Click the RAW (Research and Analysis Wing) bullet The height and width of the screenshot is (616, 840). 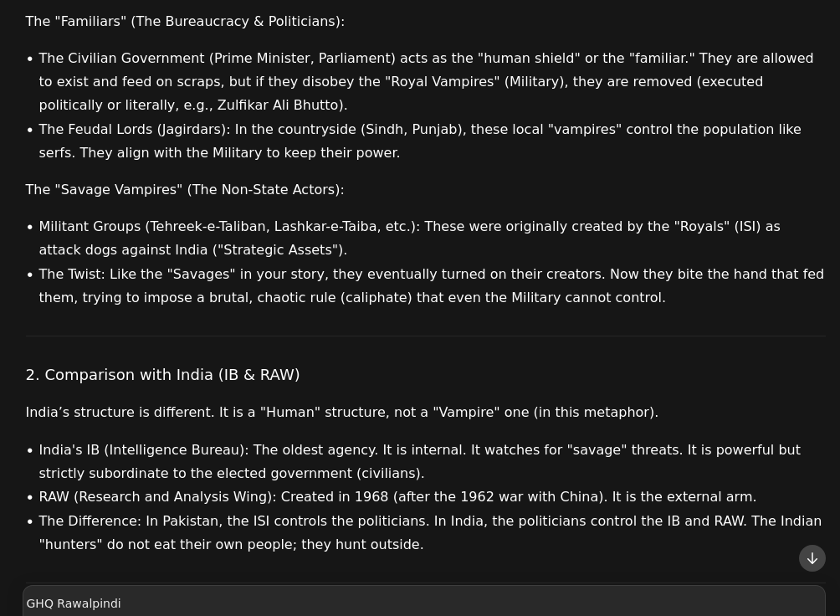[397, 497]
